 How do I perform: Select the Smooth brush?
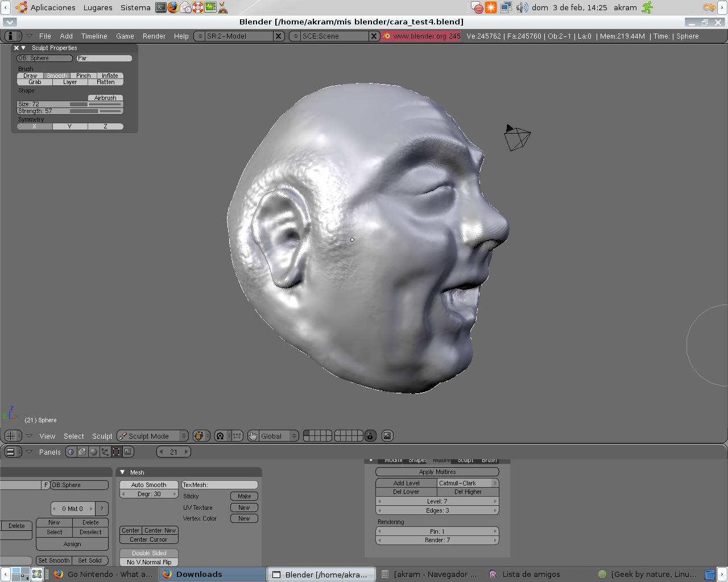pyautogui.click(x=57, y=76)
